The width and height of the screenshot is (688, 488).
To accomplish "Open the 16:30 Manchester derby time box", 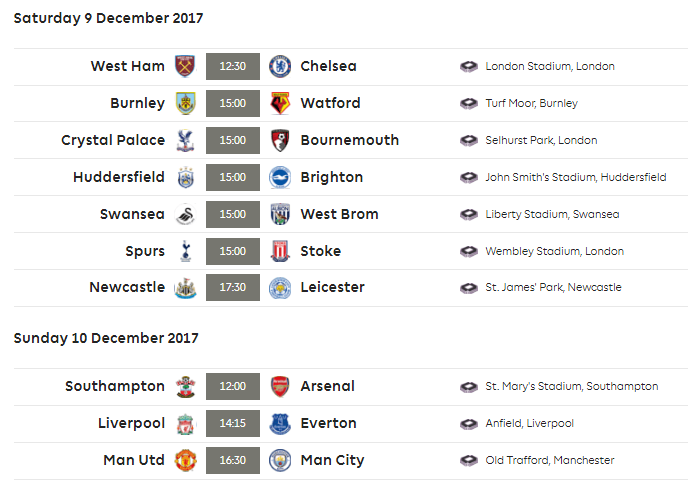I will tap(233, 460).
